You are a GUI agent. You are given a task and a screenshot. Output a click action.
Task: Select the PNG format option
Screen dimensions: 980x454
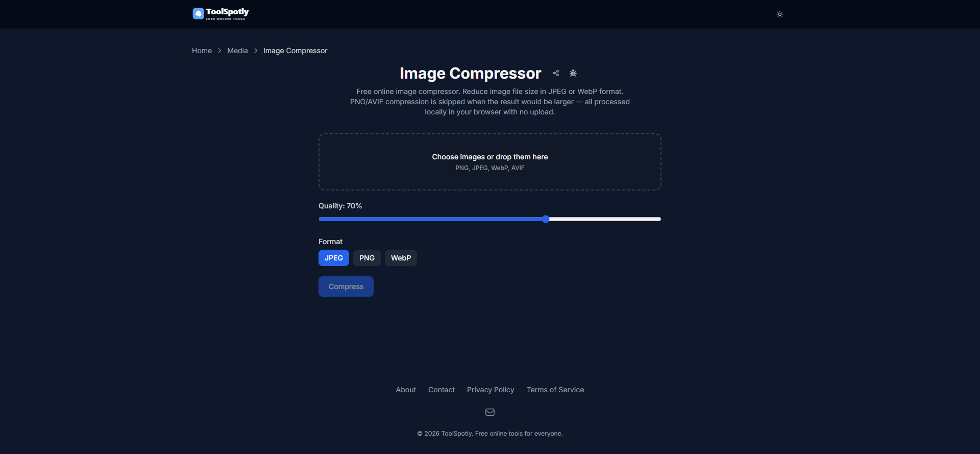click(367, 258)
